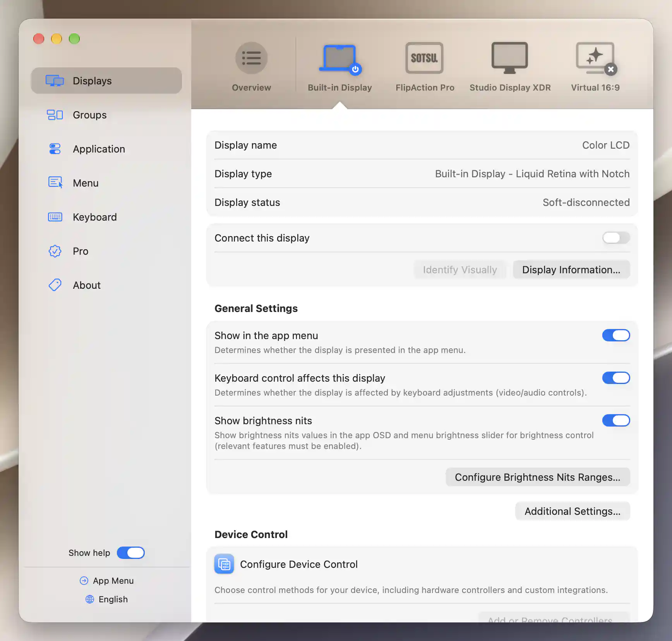
Task: Click the green zoom window button
Action: pos(74,39)
